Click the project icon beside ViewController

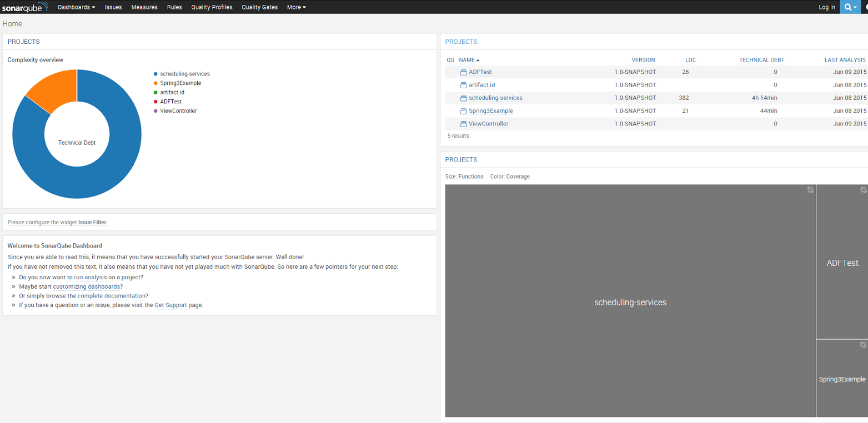click(x=463, y=124)
